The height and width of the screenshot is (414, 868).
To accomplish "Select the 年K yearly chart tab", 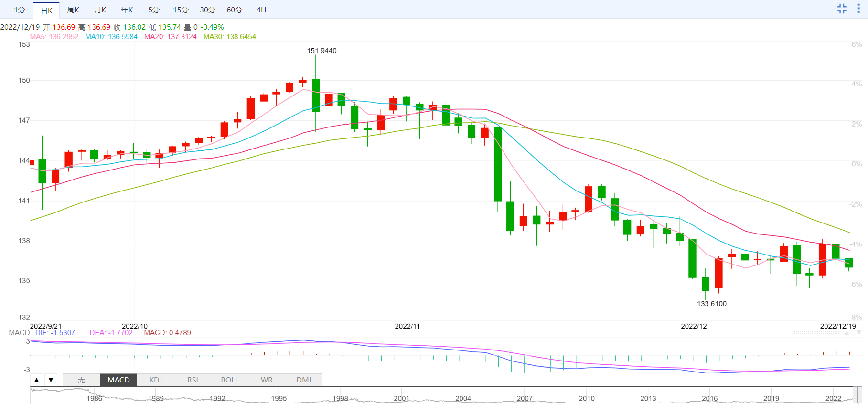I will pos(127,10).
